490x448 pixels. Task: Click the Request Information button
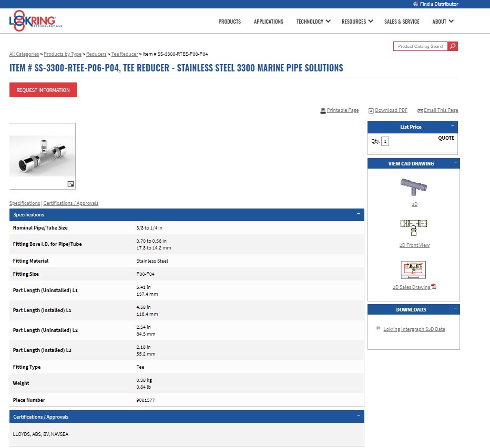(x=43, y=90)
